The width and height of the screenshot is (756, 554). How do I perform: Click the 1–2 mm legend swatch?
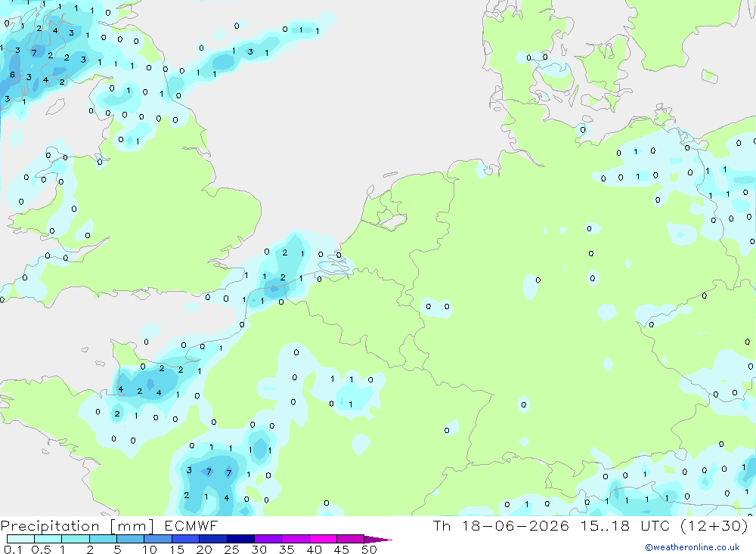[x=76, y=539]
